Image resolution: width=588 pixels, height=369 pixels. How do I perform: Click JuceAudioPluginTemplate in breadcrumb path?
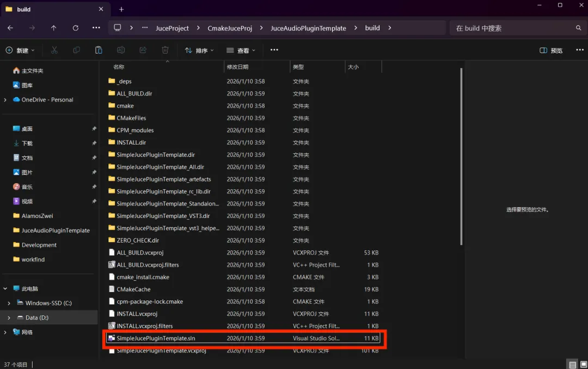(308, 28)
